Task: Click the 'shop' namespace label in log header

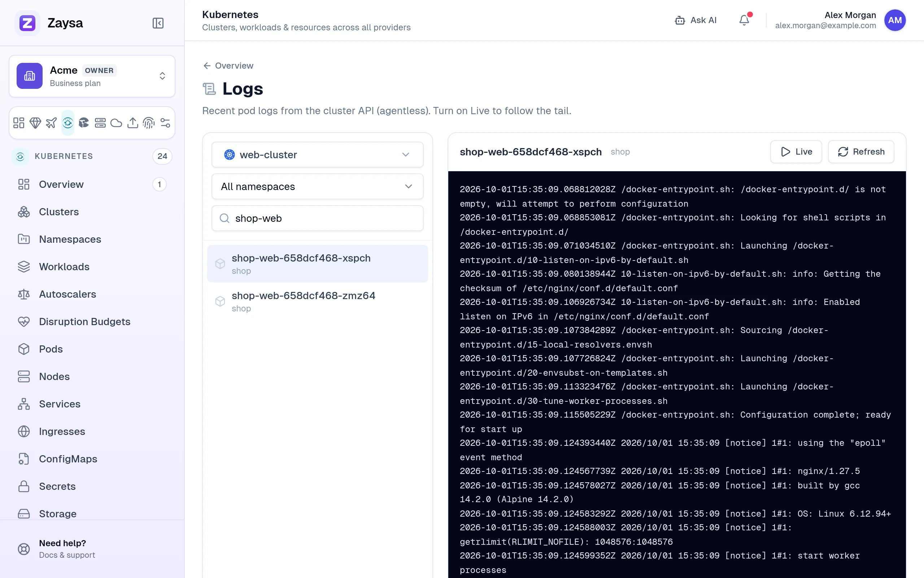Action: coord(620,152)
